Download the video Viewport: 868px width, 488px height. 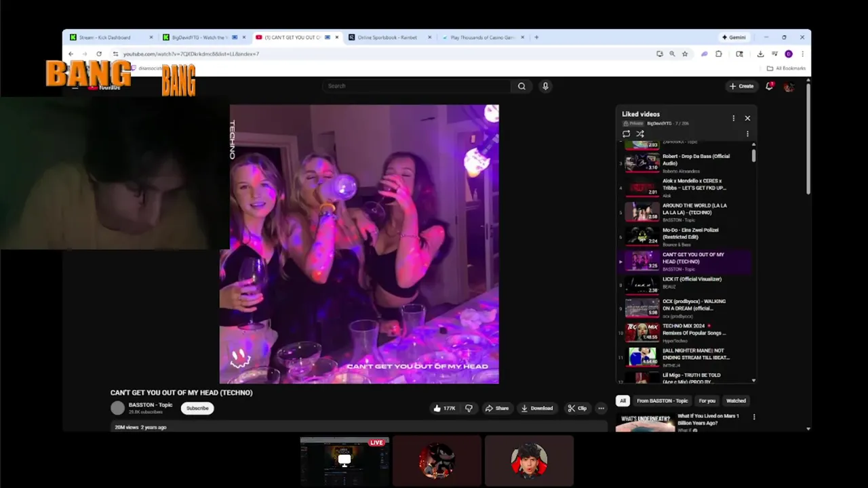tap(536, 408)
